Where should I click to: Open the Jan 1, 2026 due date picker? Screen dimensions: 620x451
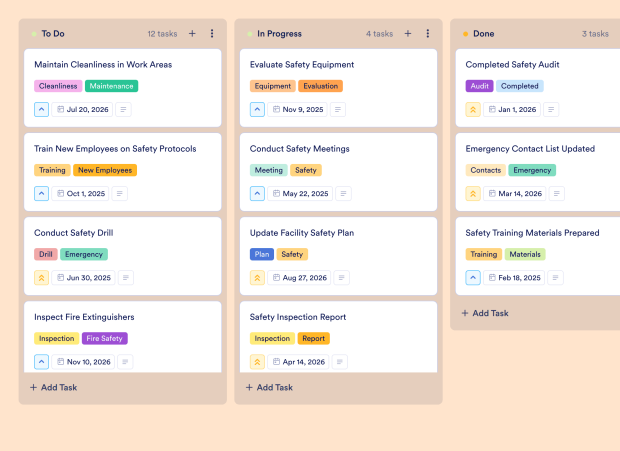point(514,109)
